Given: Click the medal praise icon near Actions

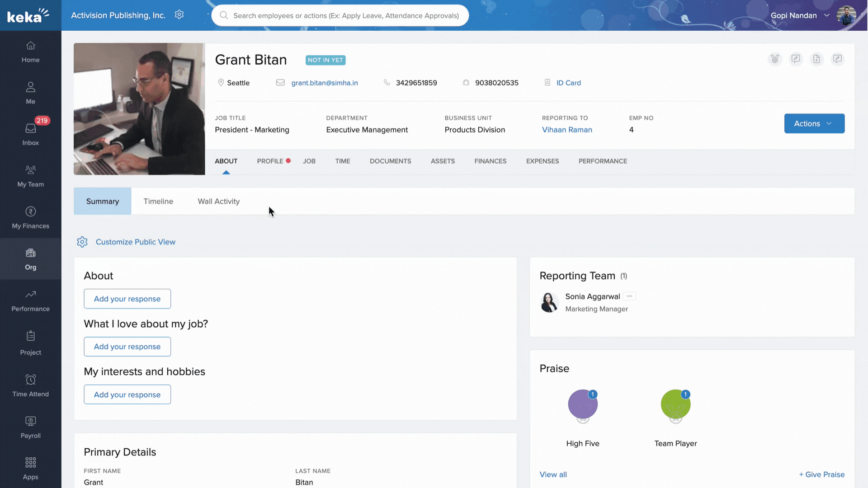Looking at the screenshot, I should [x=775, y=59].
